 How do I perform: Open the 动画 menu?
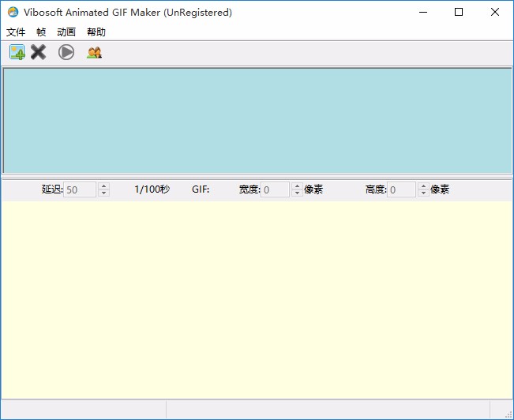(66, 32)
